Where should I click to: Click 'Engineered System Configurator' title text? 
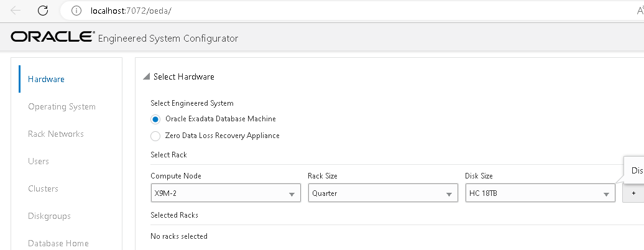168,38
